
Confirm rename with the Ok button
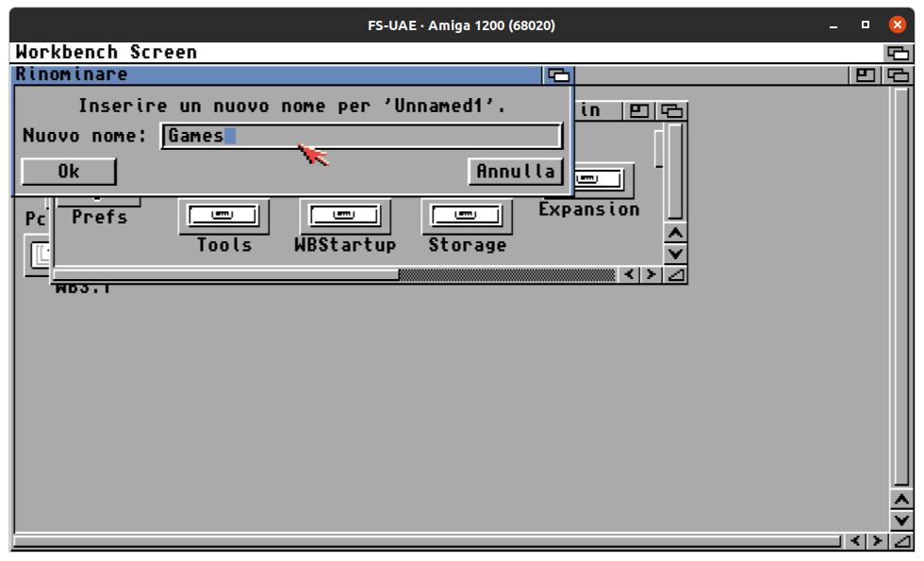(69, 172)
